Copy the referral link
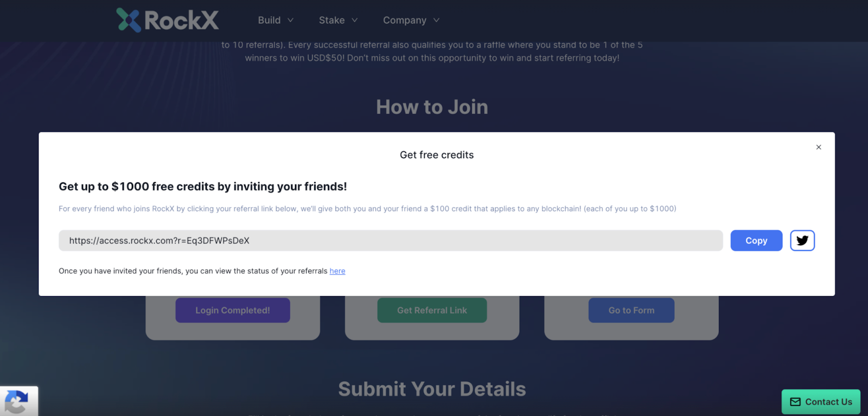 [756, 240]
